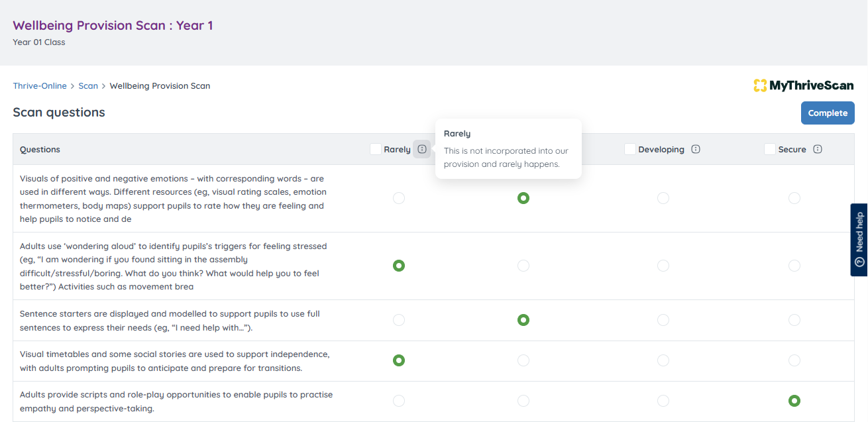The image size is (868, 422).
Task: Select Developing for the emotion visuals question
Action: pyautogui.click(x=663, y=198)
